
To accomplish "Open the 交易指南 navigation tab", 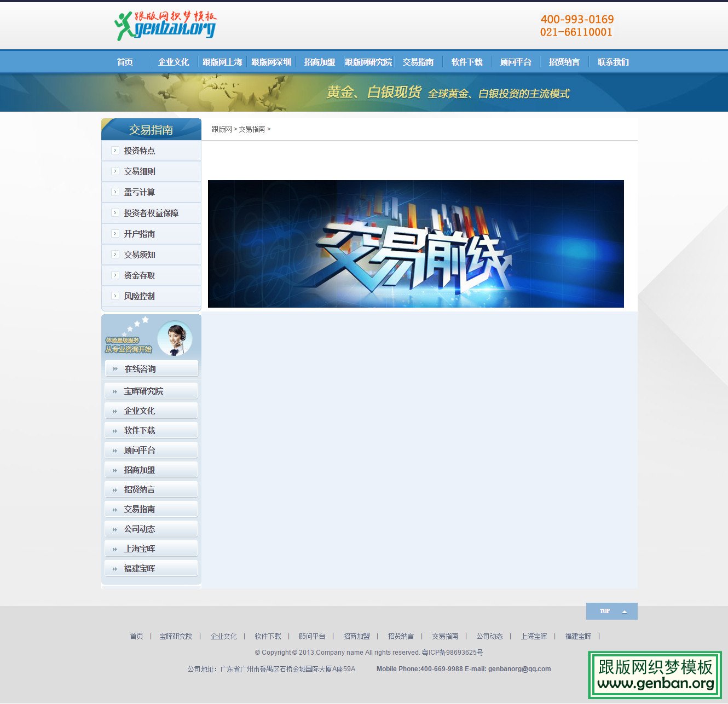I will pyautogui.click(x=419, y=62).
